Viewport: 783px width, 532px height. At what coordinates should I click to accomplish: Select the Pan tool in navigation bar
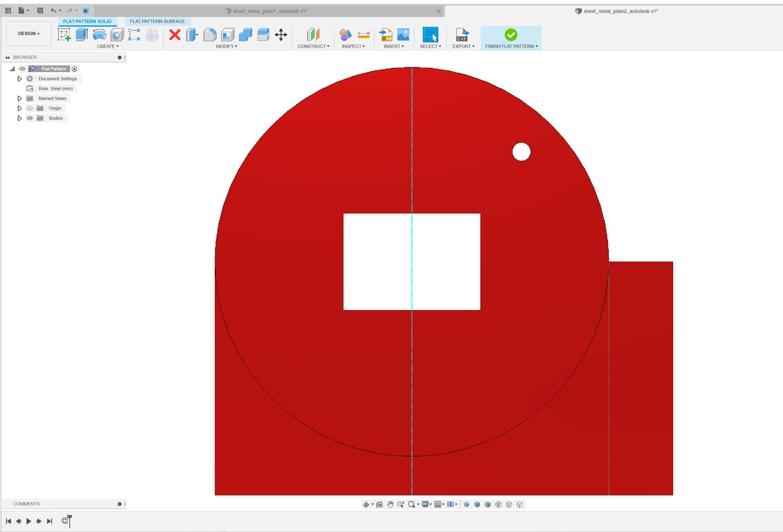[390, 504]
